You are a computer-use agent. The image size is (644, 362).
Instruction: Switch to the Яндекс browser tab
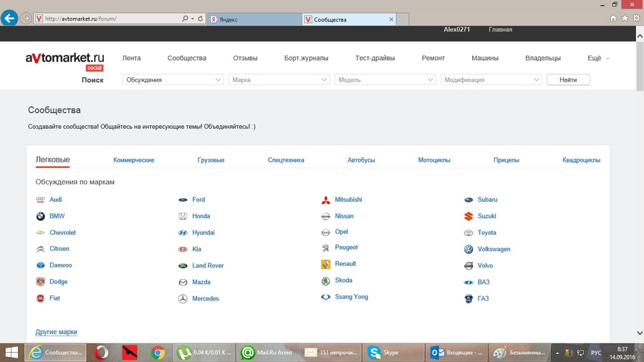pyautogui.click(x=254, y=19)
